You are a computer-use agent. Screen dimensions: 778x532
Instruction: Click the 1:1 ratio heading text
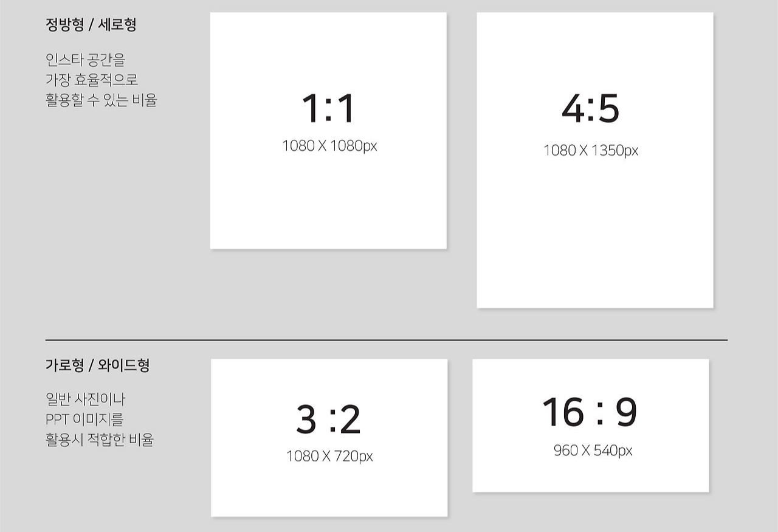coord(328,109)
